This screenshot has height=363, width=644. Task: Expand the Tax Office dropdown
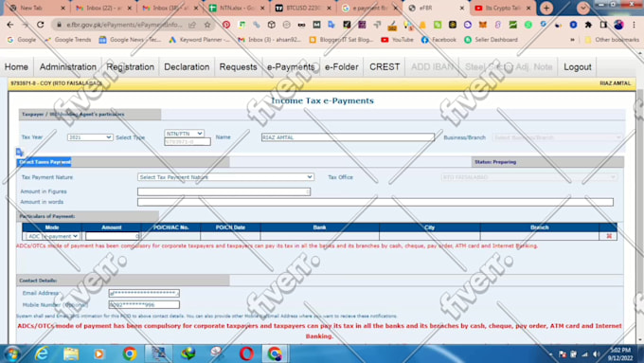529,177
